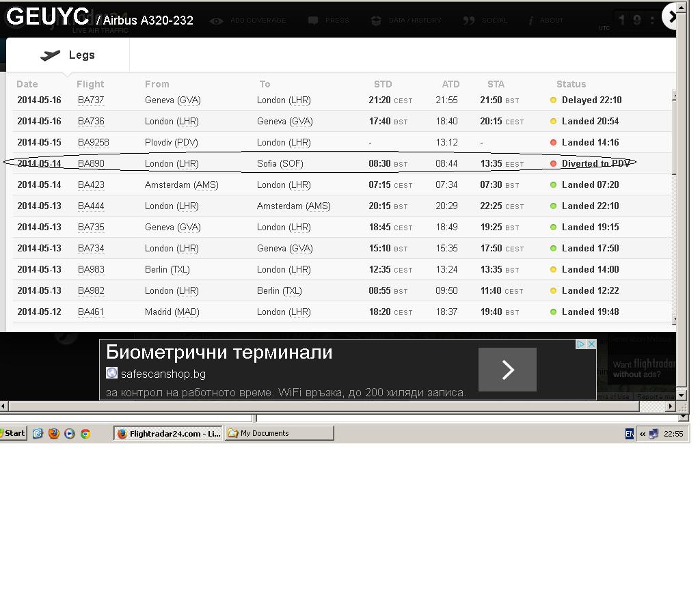The width and height of the screenshot is (700, 593).
Task: Open flight BA423 link
Action: (x=91, y=184)
